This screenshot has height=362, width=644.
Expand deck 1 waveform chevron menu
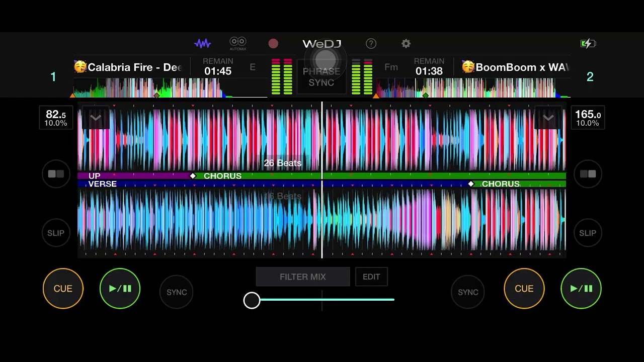pos(96,118)
